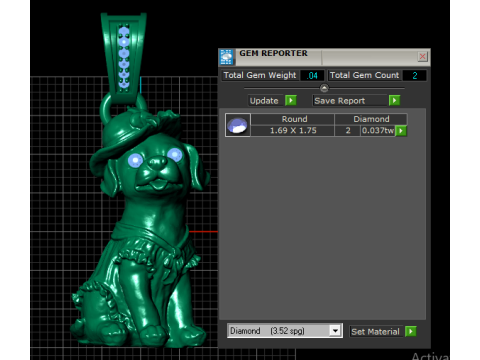This screenshot has width=480, height=360.
Task: Click the Round shape cell
Action: 293,119
